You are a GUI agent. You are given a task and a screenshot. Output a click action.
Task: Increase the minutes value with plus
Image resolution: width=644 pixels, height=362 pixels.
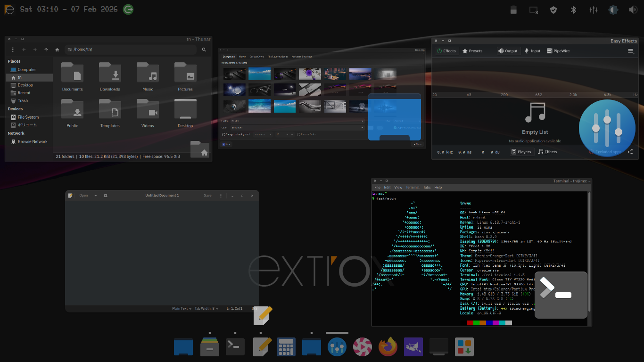pos(292,134)
